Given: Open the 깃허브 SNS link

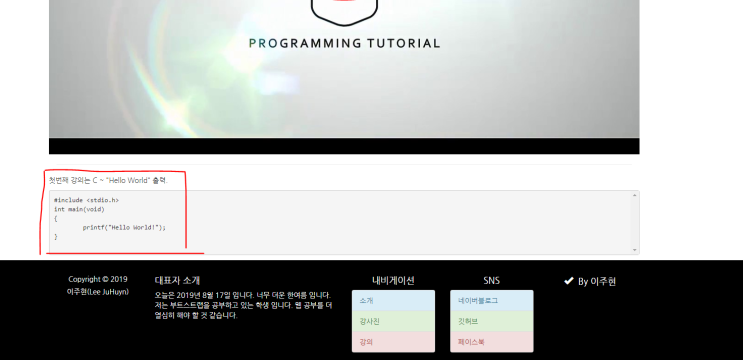Looking at the screenshot, I should tap(491, 321).
